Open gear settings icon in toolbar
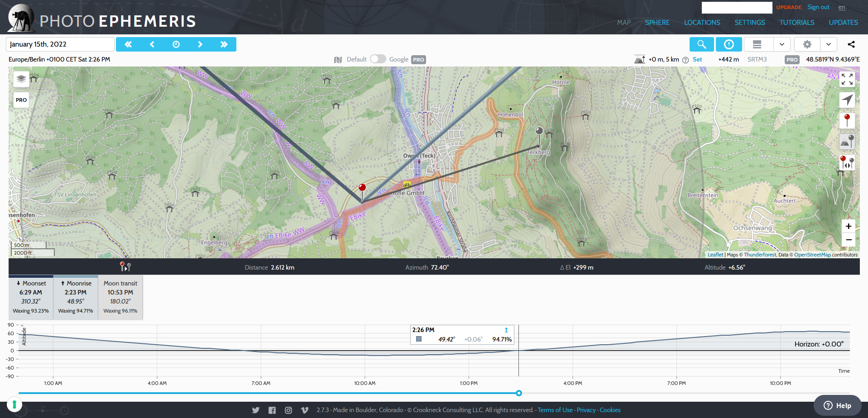This screenshot has width=868, height=418. (807, 44)
